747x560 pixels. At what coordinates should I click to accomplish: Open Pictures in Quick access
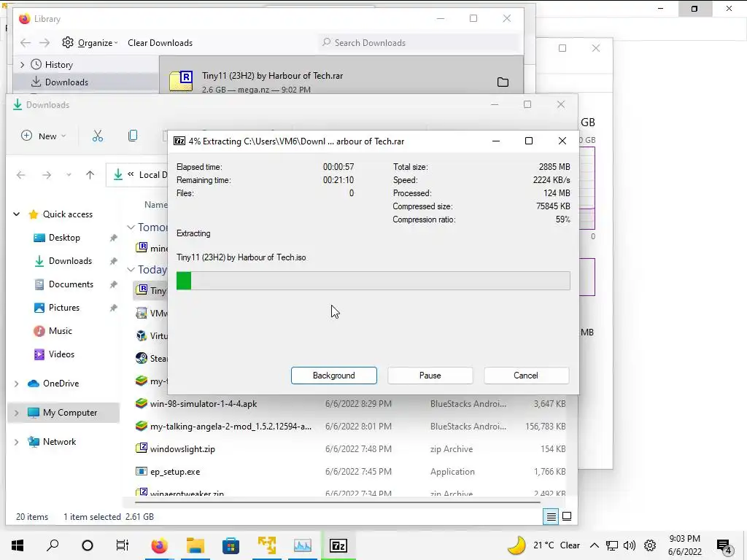coord(64,308)
